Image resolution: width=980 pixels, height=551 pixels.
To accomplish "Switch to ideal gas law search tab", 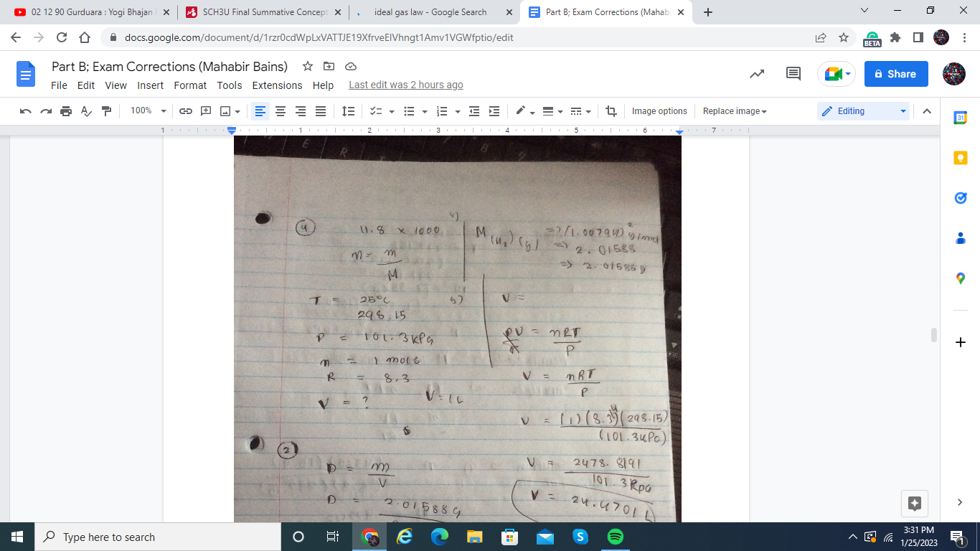I will [430, 12].
